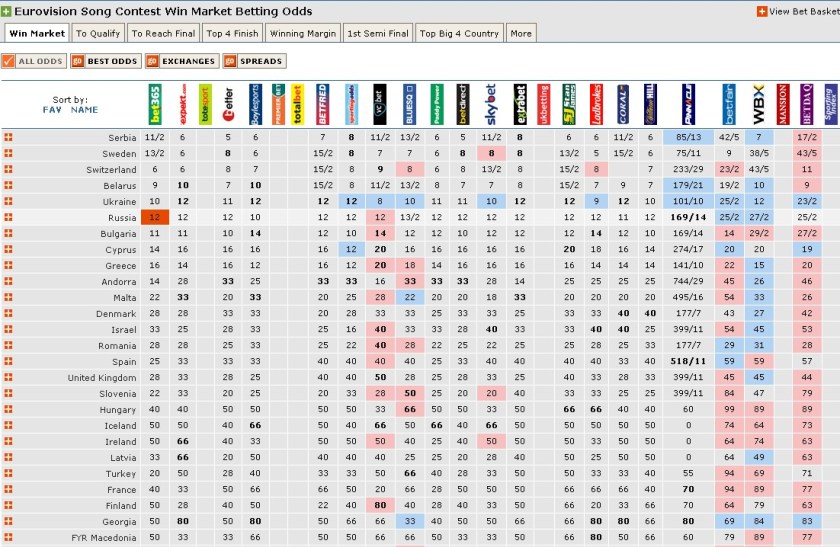
Task: Click the expekt bookmaker logo
Action: pyautogui.click(x=182, y=104)
